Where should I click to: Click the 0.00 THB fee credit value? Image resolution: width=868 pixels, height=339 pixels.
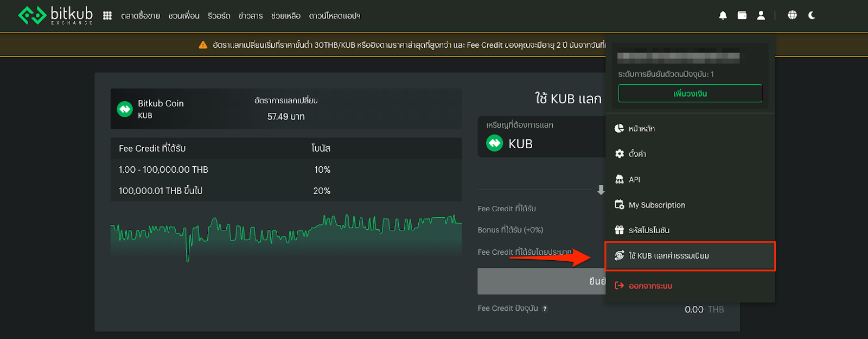click(704, 310)
